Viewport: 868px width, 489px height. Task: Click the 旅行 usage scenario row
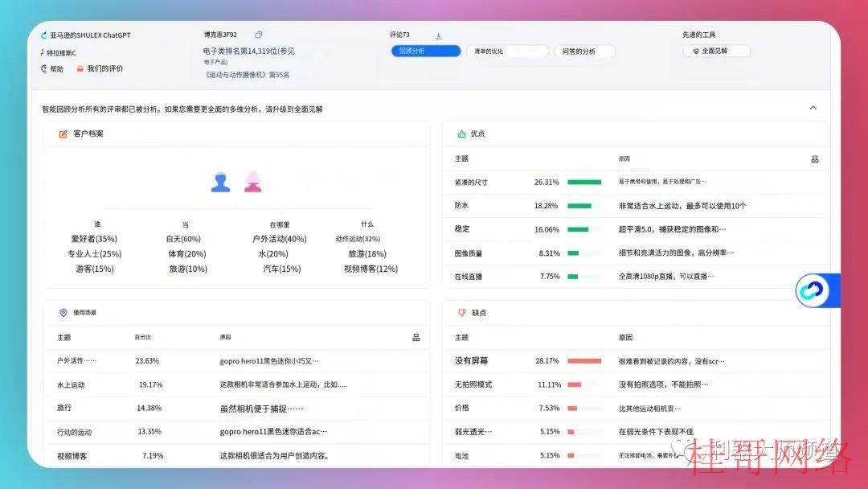pos(237,408)
